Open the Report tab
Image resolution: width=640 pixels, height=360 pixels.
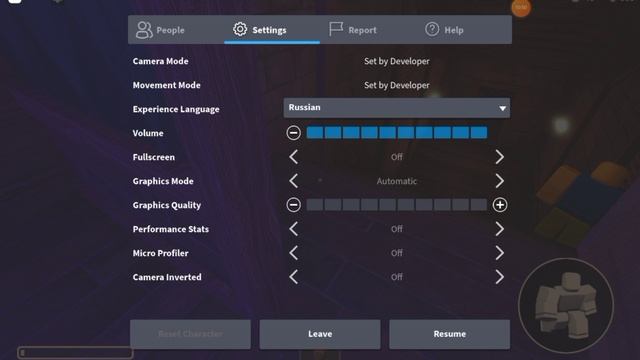point(368,30)
